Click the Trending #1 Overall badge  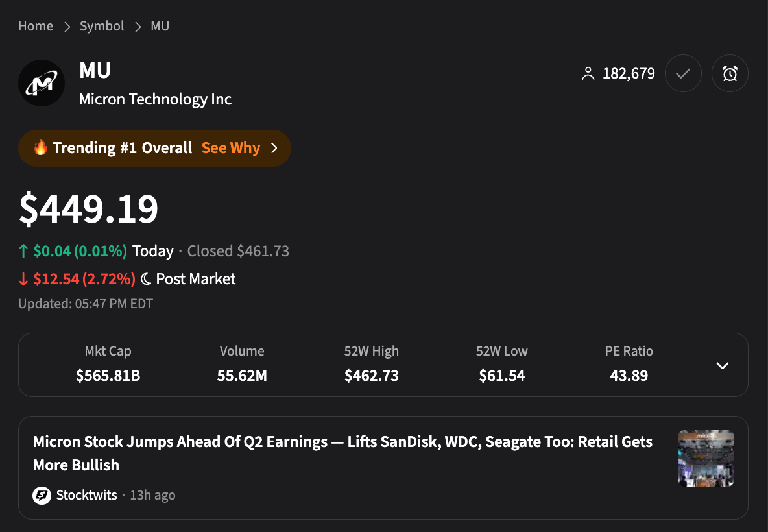pos(122,148)
